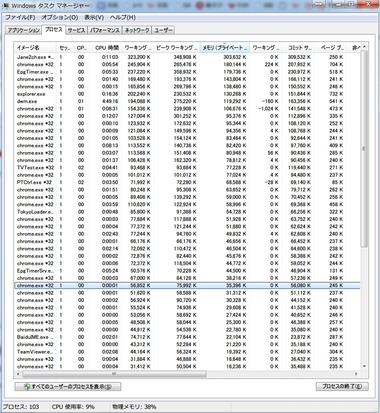Click the プロセスの終了 button
The width and height of the screenshot is (380, 413).
pos(342,387)
